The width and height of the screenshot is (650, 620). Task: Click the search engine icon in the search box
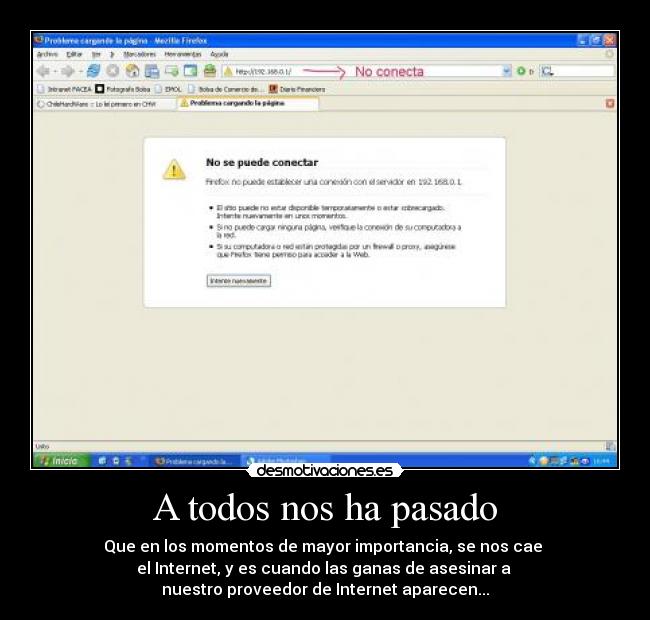click(547, 71)
